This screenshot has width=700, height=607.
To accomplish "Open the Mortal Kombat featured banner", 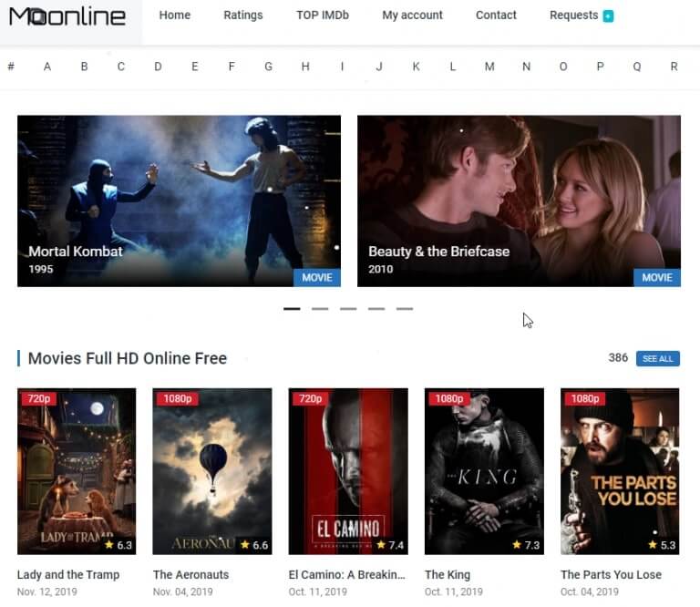I will click(179, 201).
